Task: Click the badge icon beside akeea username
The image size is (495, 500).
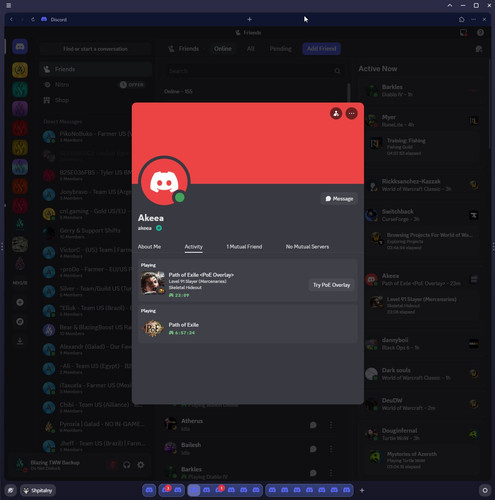Action: tap(159, 228)
